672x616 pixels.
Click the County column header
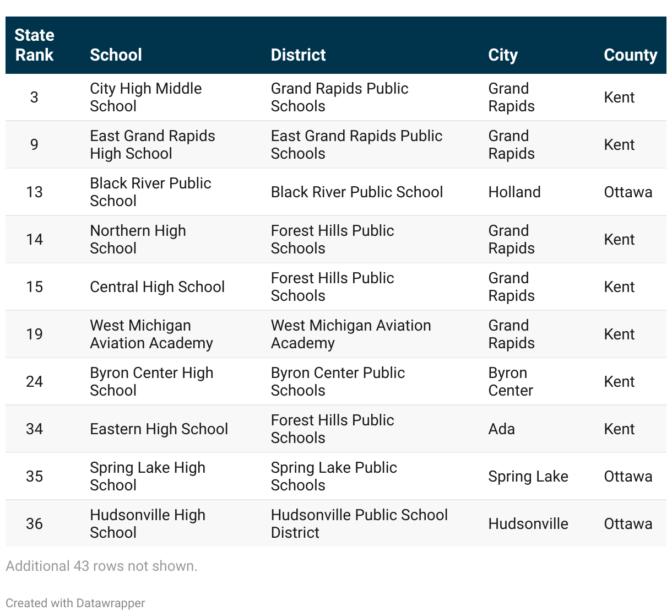pos(630,55)
